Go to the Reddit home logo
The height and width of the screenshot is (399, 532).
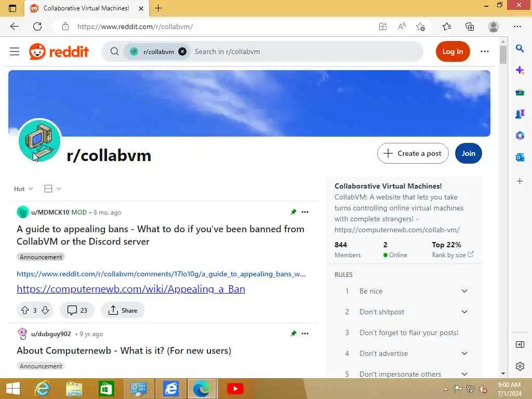[59, 51]
